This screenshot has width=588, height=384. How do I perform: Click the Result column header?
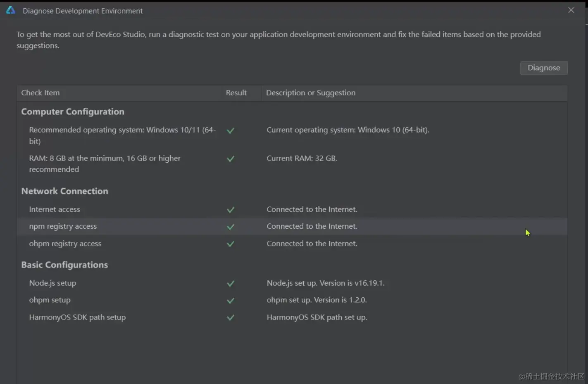point(236,93)
